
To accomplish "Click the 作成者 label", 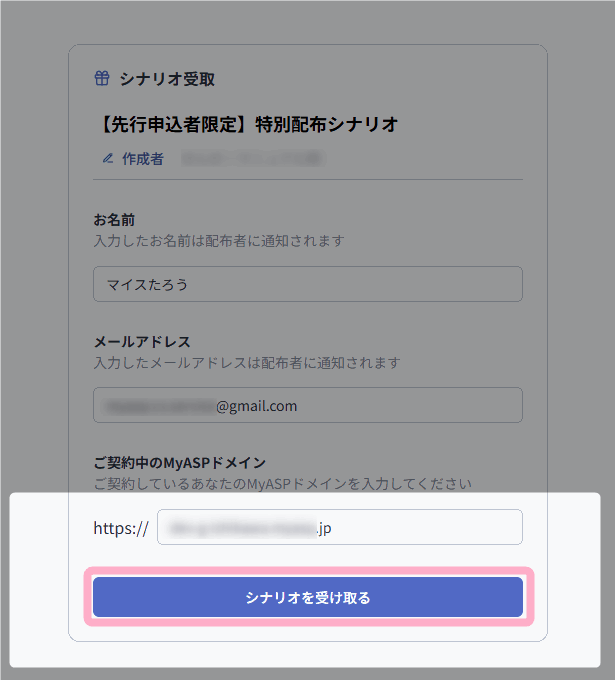I will click(143, 158).
